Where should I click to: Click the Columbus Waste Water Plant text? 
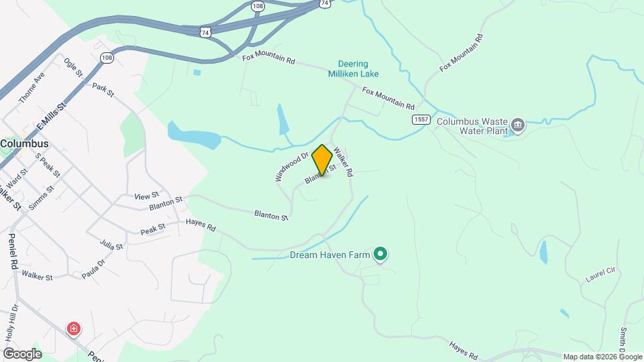pyautogui.click(x=472, y=126)
